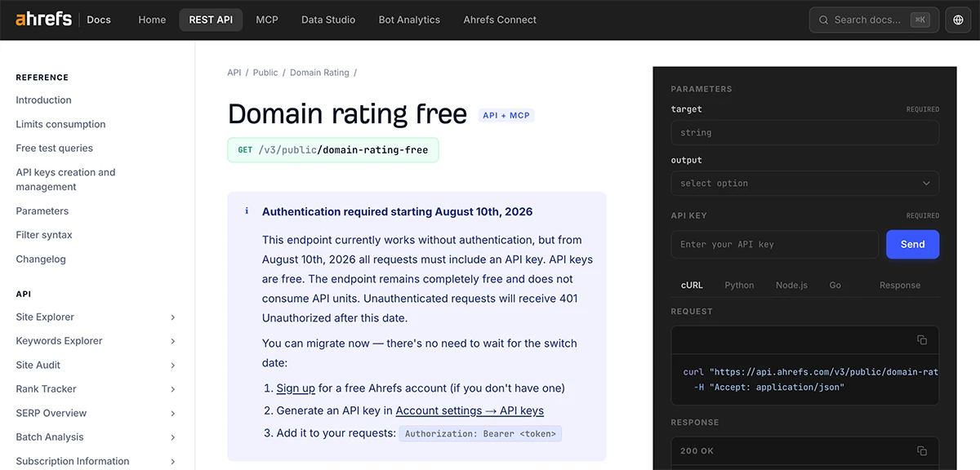This screenshot has width=980, height=470.
Task: Switch to the Node.js code tab
Action: coord(791,285)
